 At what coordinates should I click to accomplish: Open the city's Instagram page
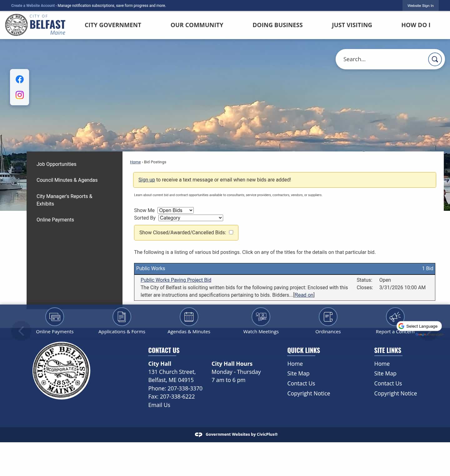tap(19, 95)
